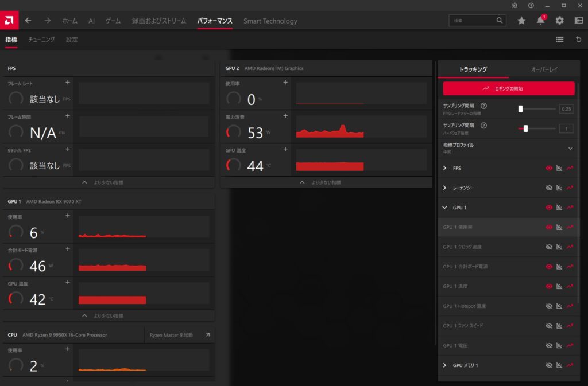The image size is (588, 386).
Task: Open the settings gear icon
Action: (559, 21)
